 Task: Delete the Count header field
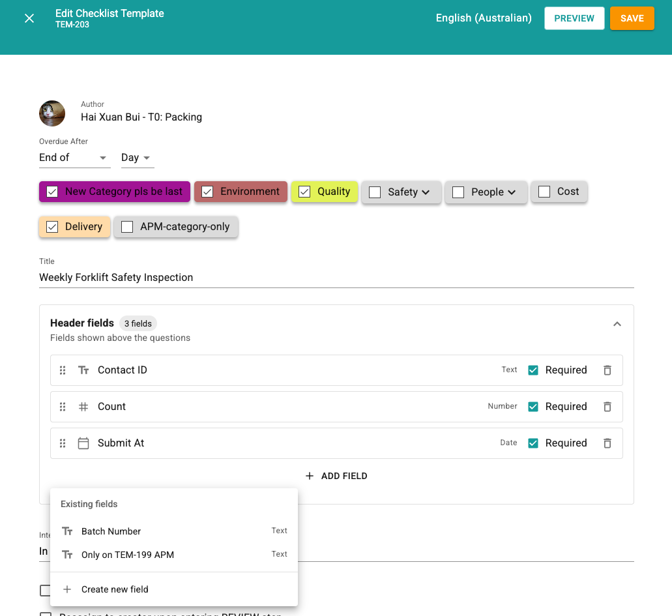point(607,406)
